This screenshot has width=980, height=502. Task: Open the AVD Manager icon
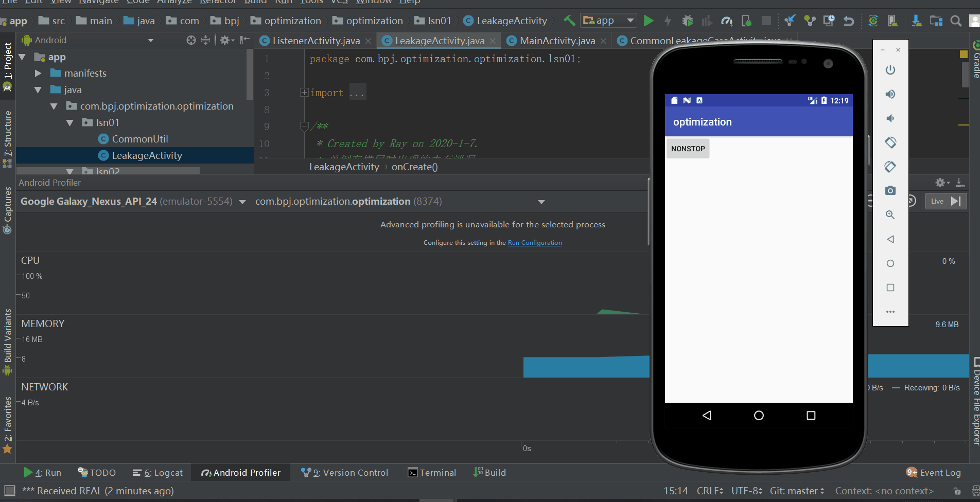(x=892, y=21)
